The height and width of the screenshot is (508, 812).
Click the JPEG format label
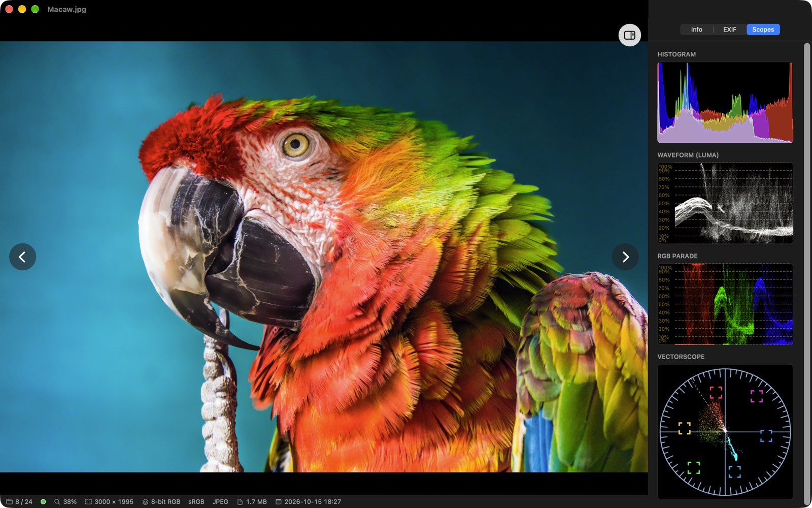[220, 501]
